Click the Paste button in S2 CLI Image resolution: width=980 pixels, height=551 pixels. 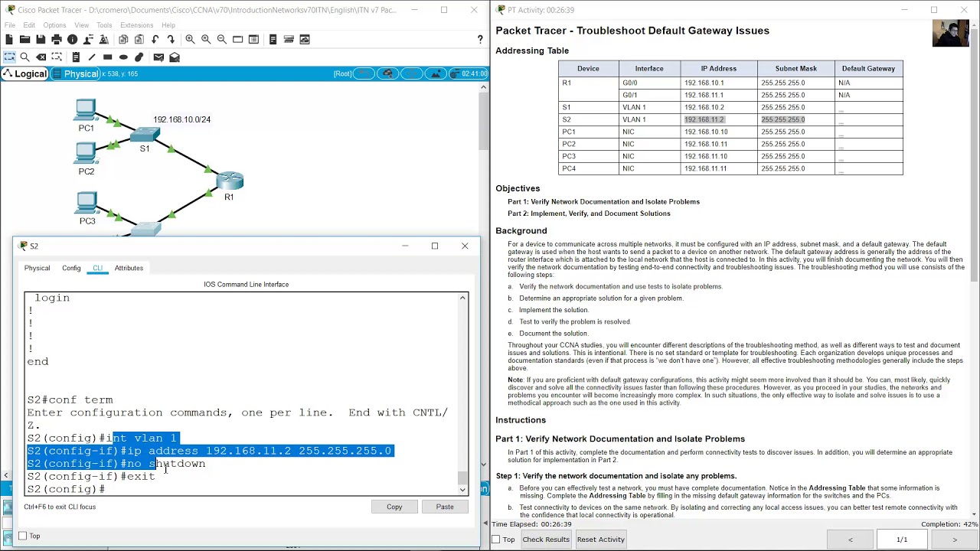pos(445,507)
